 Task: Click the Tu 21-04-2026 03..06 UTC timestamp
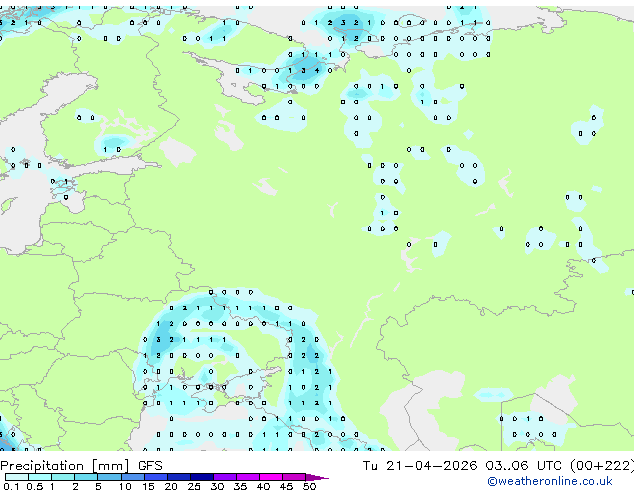(x=462, y=466)
